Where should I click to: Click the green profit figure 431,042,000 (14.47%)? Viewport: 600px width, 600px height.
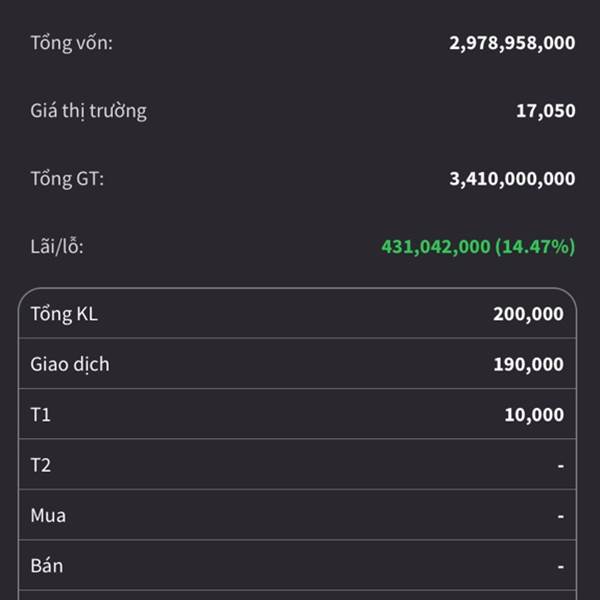478,246
